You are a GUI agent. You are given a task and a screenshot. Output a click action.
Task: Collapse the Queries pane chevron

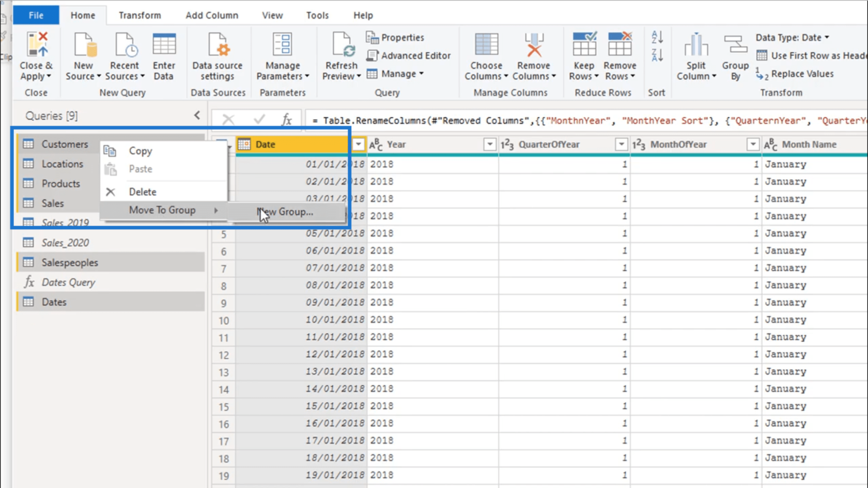pos(197,115)
